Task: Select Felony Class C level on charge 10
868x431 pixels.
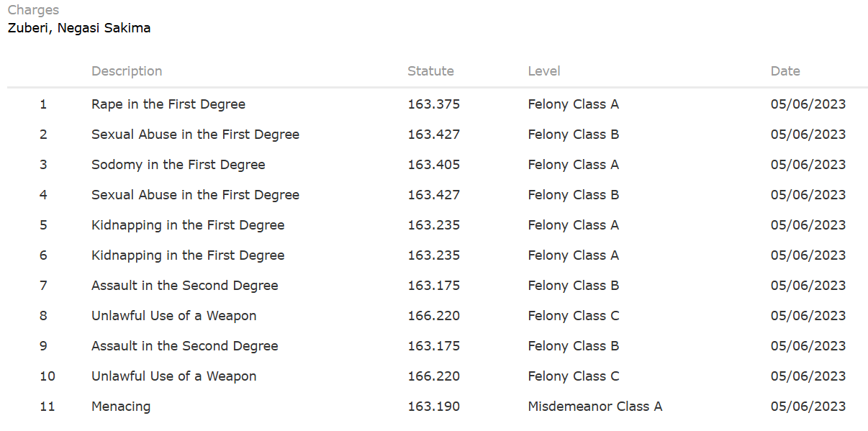Action: click(573, 376)
